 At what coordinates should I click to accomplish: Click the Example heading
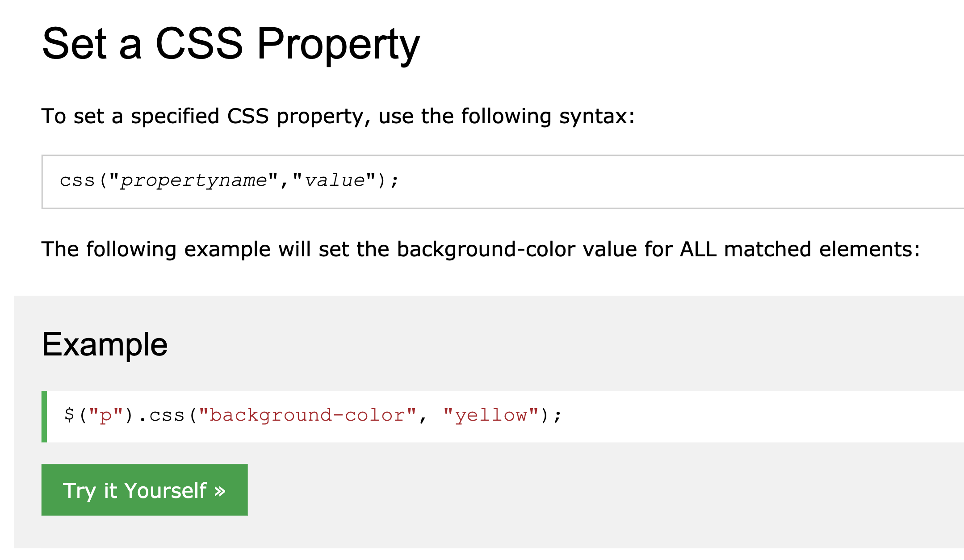click(105, 345)
